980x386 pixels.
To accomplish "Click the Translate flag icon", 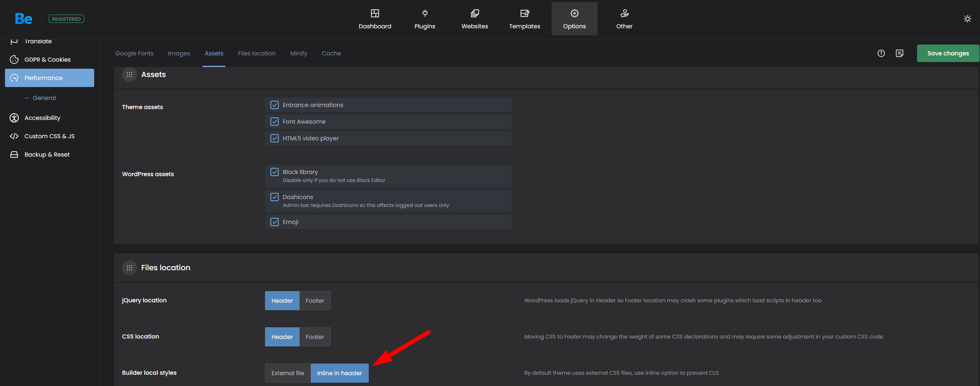I will pos(14,42).
